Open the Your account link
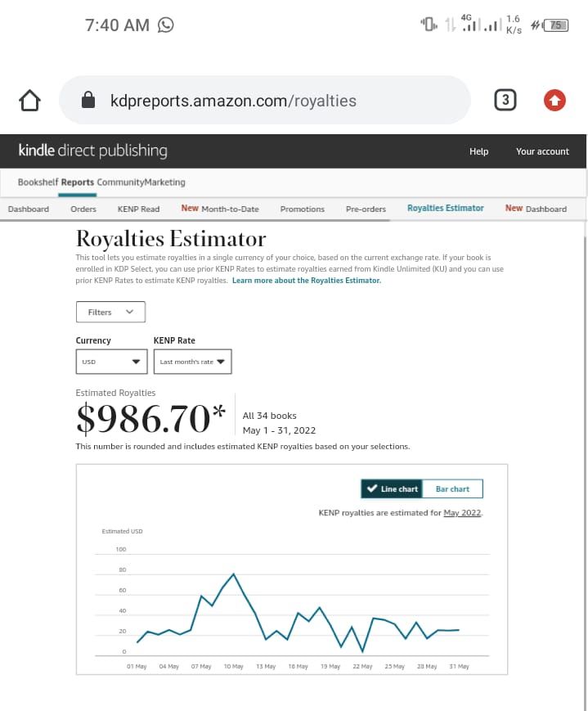The height and width of the screenshot is (711, 588). tap(542, 151)
